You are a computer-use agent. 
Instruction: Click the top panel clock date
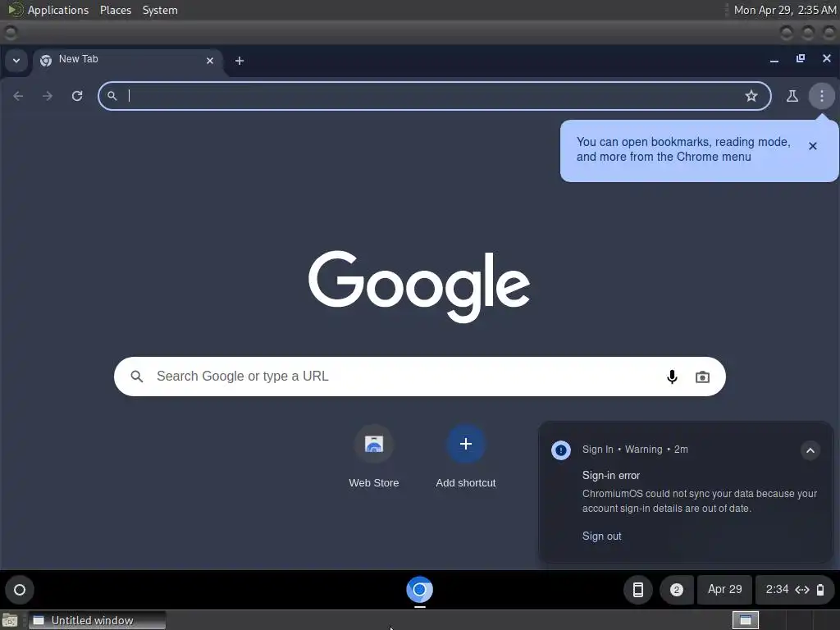click(x=784, y=10)
